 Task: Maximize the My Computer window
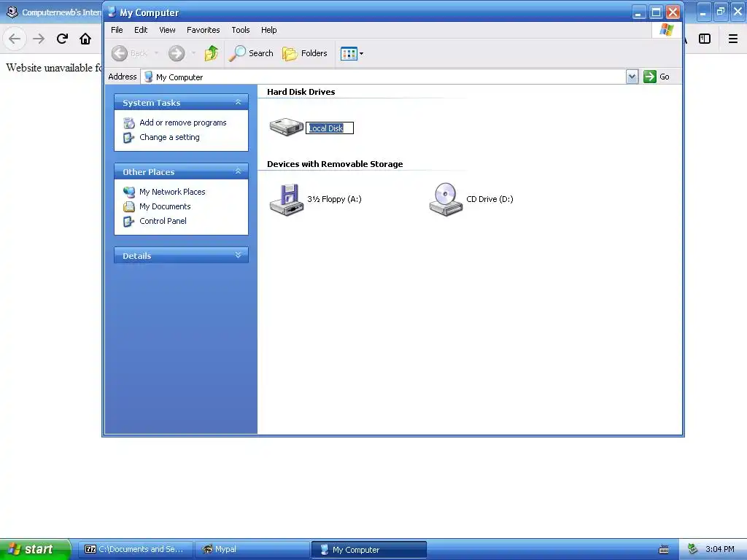tap(656, 12)
